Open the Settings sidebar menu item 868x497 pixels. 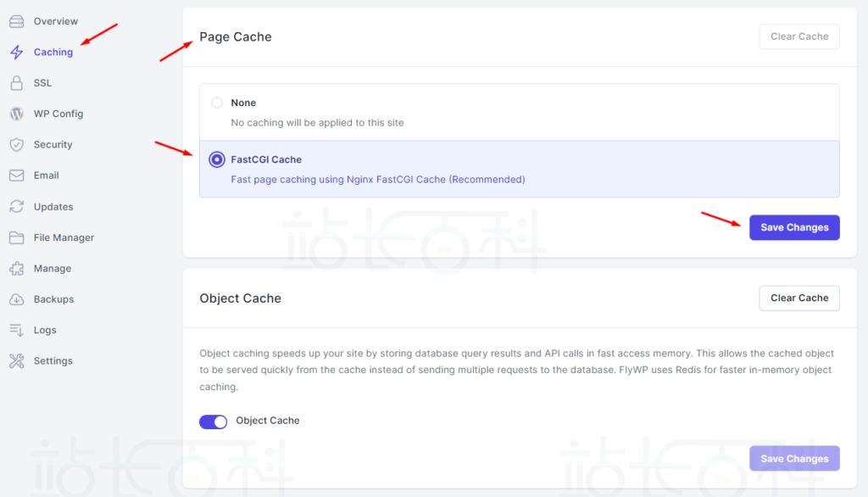point(53,361)
